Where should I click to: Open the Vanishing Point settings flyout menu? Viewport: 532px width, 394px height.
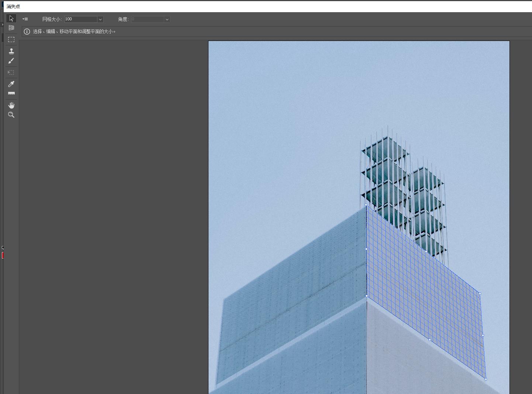coord(25,19)
